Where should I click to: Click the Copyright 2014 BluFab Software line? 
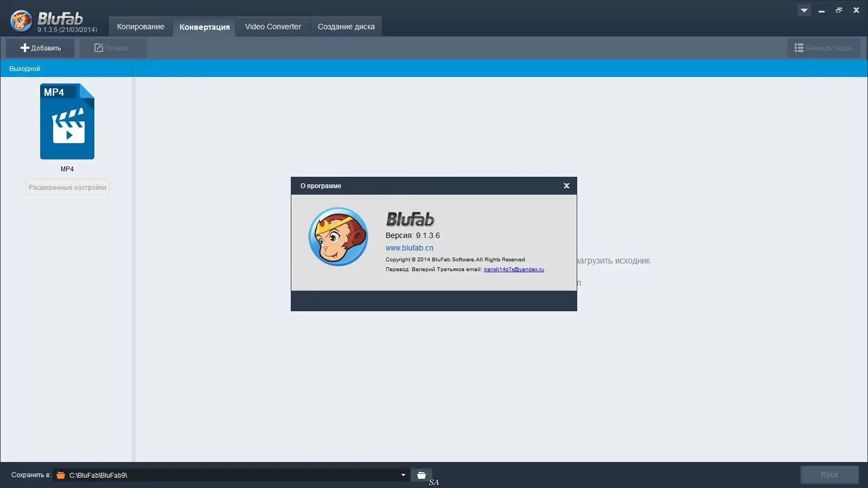pos(455,259)
